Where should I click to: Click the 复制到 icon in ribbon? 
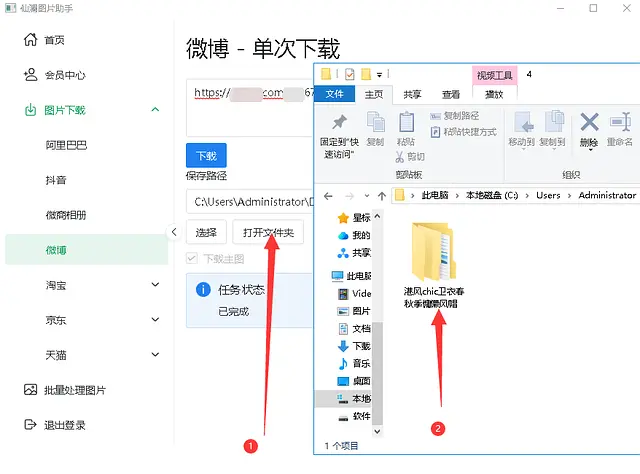[x=554, y=122]
